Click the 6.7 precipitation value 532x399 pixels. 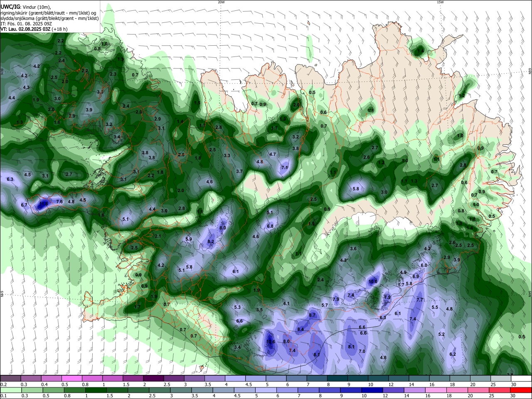tap(24, 205)
